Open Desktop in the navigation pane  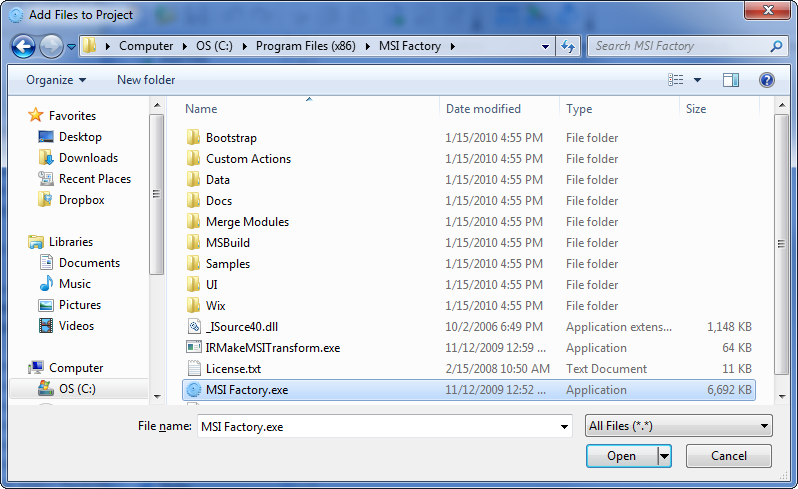tap(80, 137)
